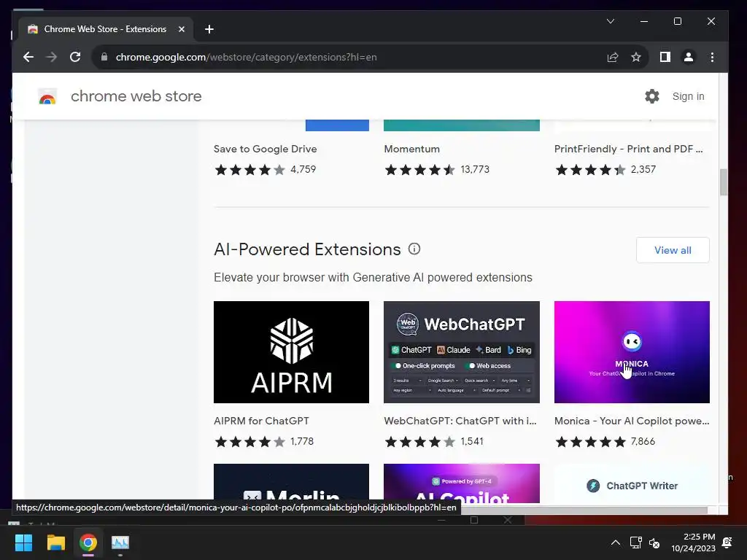The width and height of the screenshot is (747, 560).
Task: Open the taskbar clock 2:25 PM
Action: [x=693, y=542]
